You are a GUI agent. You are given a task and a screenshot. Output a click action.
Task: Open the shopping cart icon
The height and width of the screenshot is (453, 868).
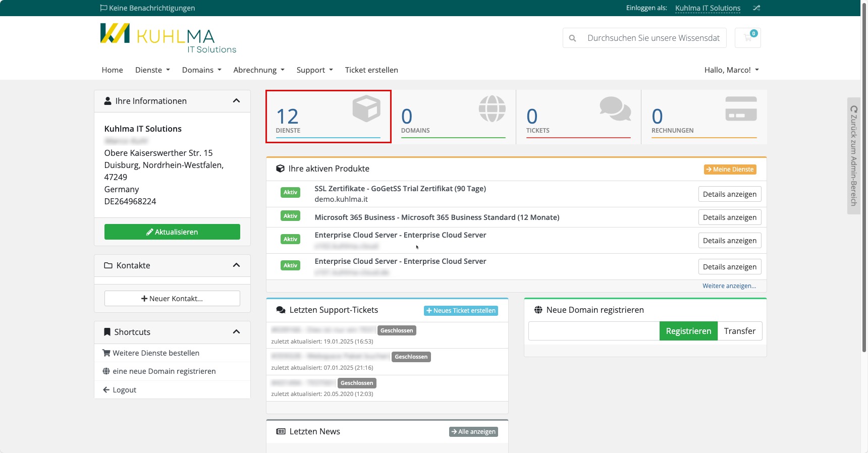(748, 38)
